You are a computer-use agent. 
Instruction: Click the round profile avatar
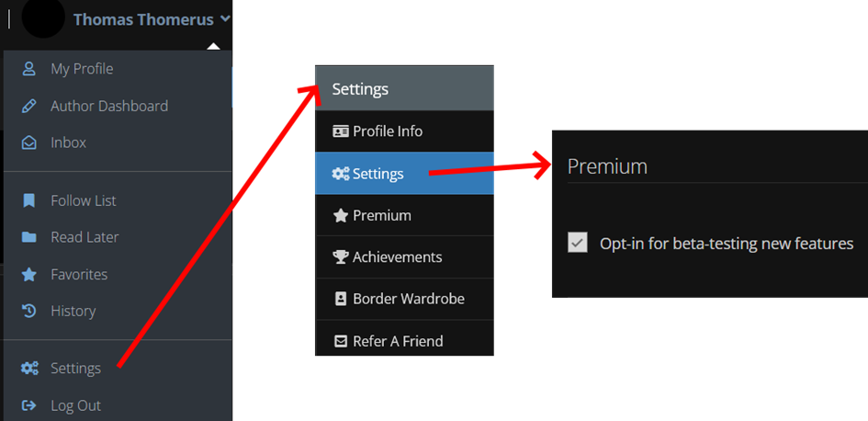43,17
